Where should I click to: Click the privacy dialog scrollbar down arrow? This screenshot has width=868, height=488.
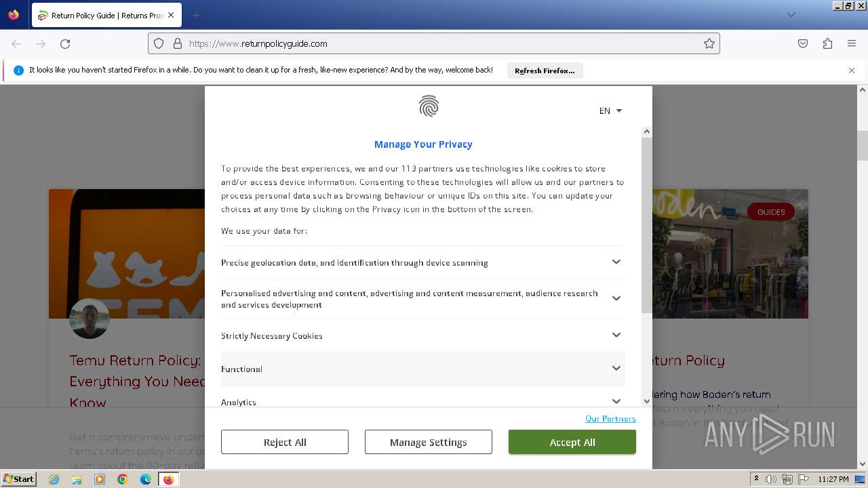tap(647, 401)
